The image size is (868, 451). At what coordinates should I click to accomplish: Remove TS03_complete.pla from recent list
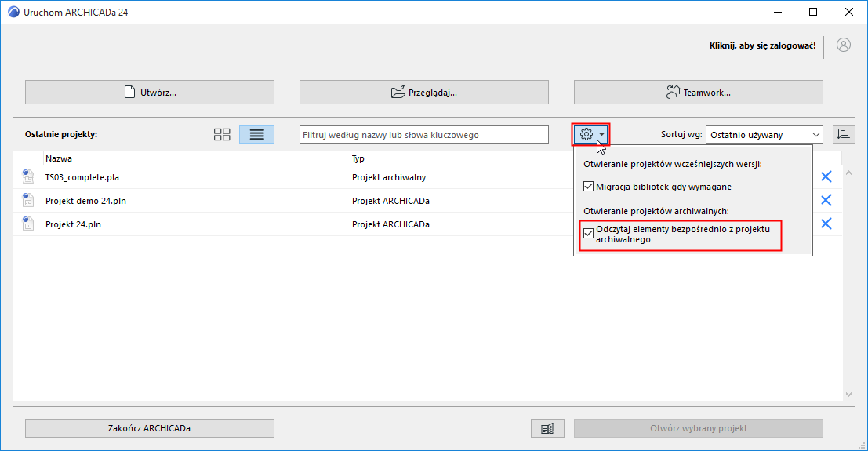coord(826,176)
